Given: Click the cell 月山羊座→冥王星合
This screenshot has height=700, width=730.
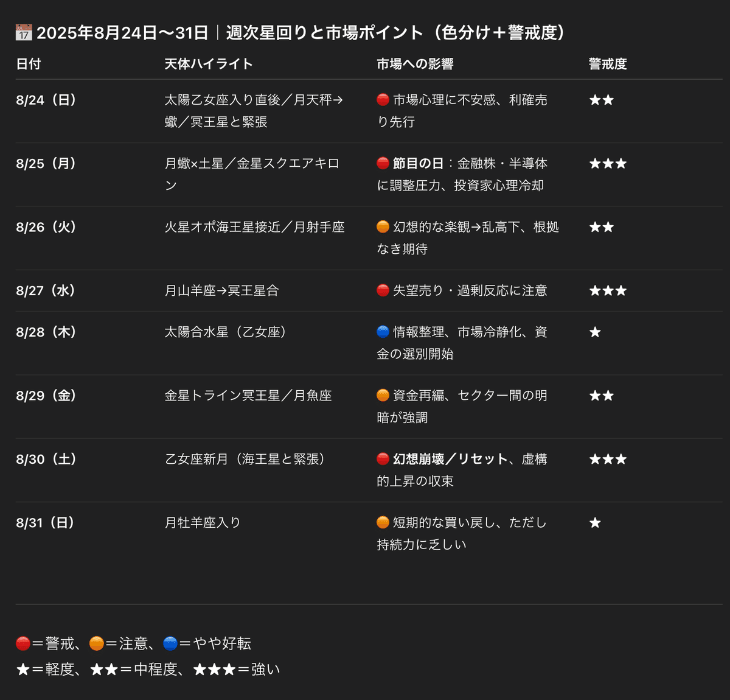Looking at the screenshot, I should coord(221,290).
